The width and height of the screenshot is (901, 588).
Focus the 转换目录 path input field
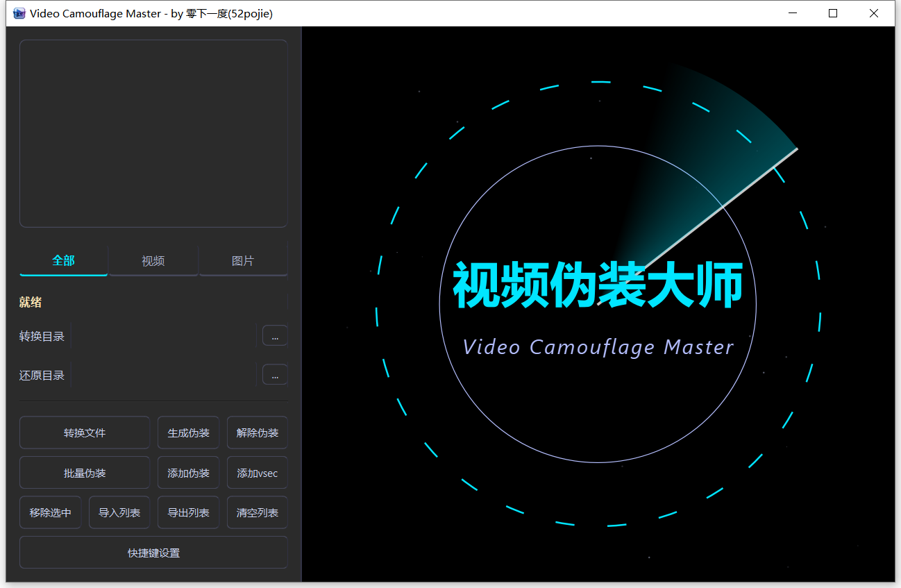click(x=164, y=336)
